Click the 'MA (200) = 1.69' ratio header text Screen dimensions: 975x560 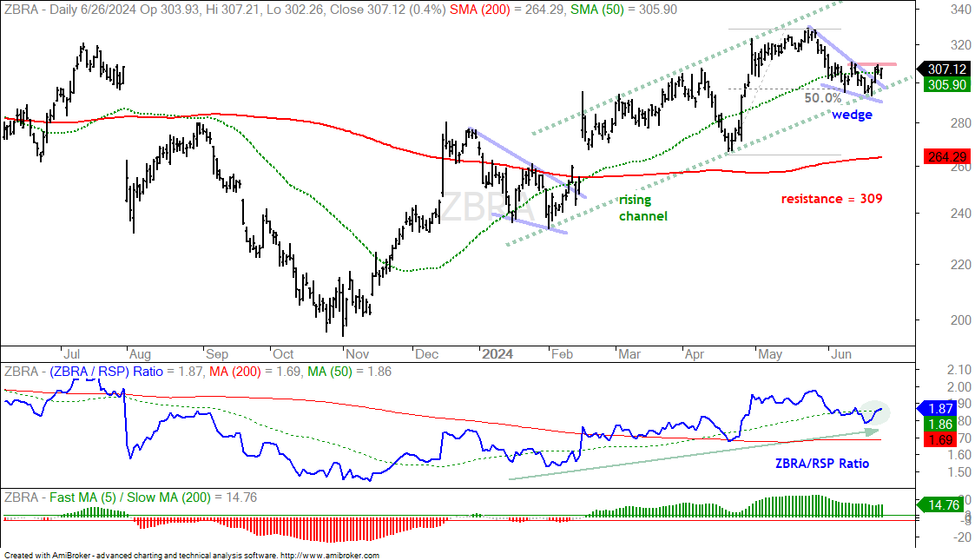coord(255,372)
